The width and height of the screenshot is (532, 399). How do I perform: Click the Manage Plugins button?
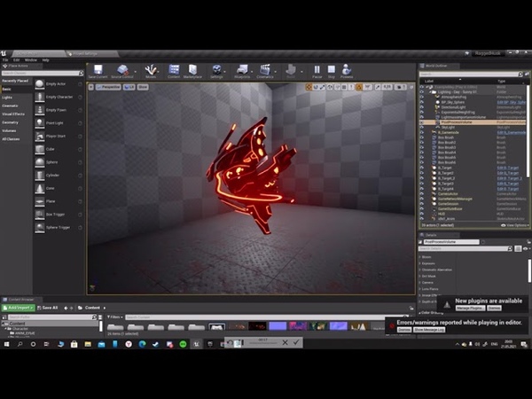click(470, 308)
